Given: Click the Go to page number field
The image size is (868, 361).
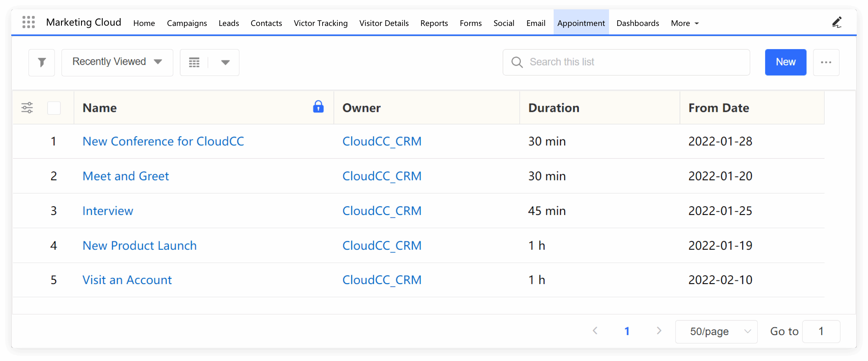Looking at the screenshot, I should click(x=821, y=331).
